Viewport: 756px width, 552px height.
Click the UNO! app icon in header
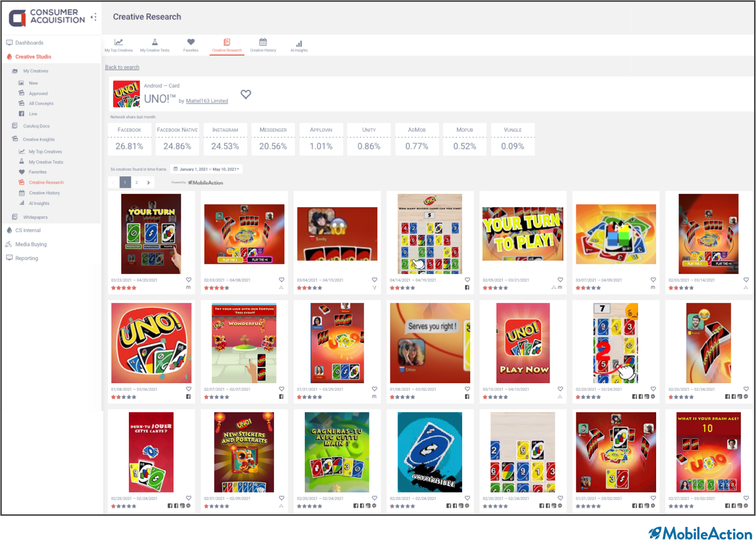click(x=126, y=94)
